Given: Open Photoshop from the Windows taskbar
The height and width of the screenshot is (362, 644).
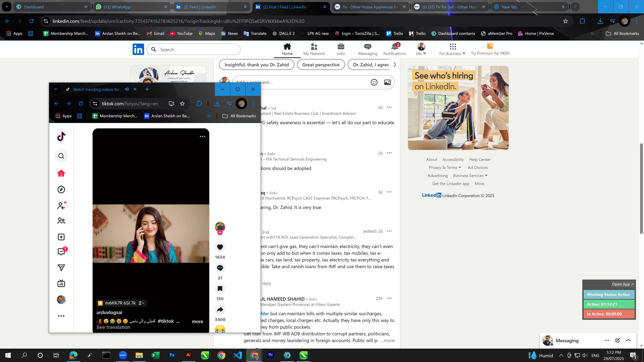Looking at the screenshot, I should (172, 355).
